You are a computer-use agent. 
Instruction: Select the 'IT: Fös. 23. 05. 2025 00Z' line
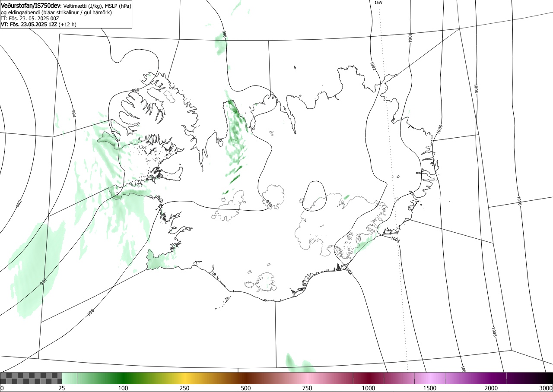[30, 19]
